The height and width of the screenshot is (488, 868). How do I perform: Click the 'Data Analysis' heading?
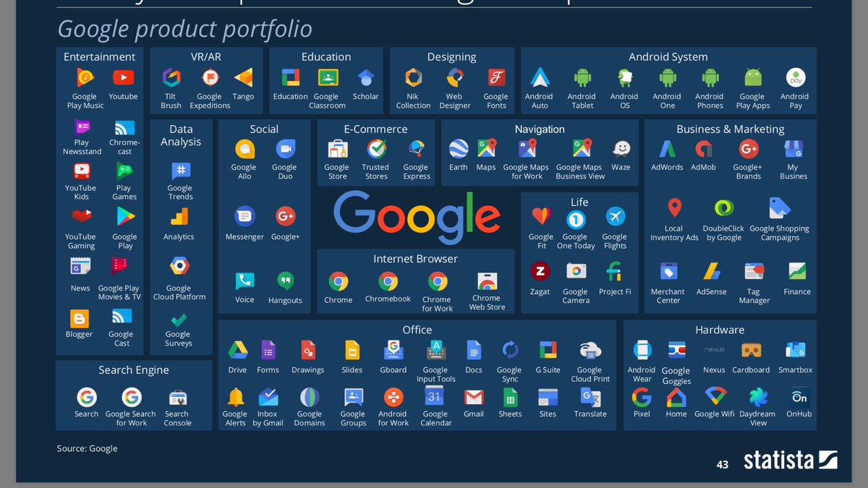point(181,135)
